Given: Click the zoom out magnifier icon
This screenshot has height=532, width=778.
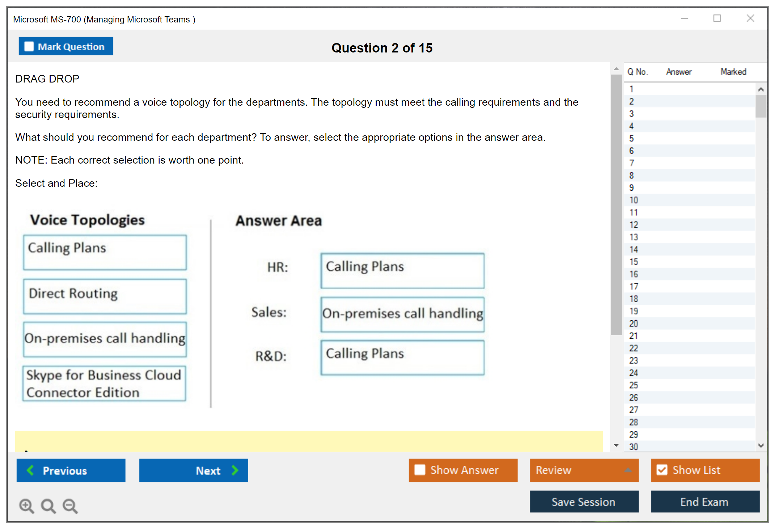Looking at the screenshot, I should (x=70, y=506).
